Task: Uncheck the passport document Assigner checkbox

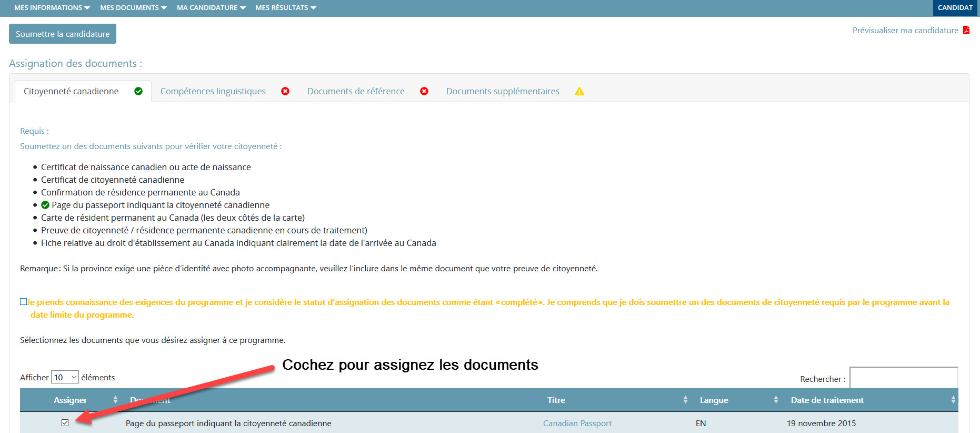Action: [65, 422]
